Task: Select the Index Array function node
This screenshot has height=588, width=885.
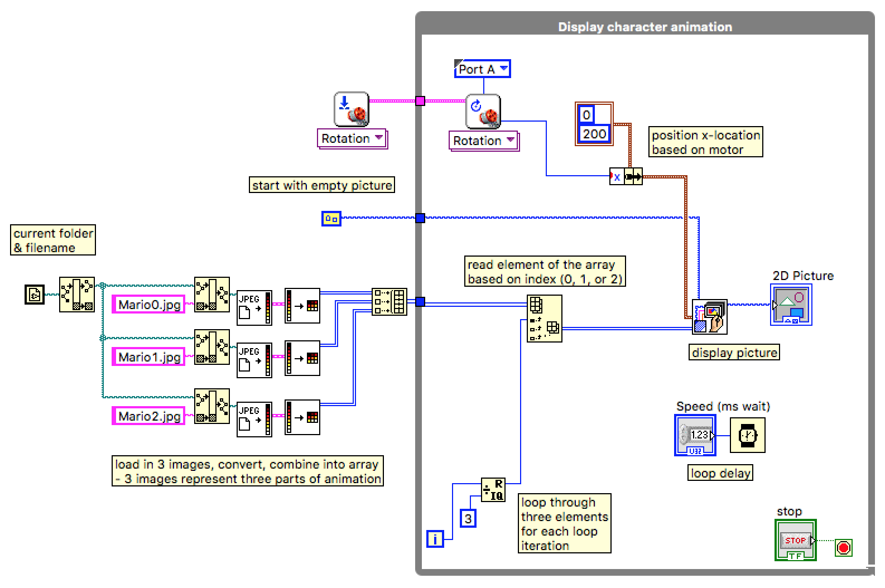Action: tap(544, 319)
